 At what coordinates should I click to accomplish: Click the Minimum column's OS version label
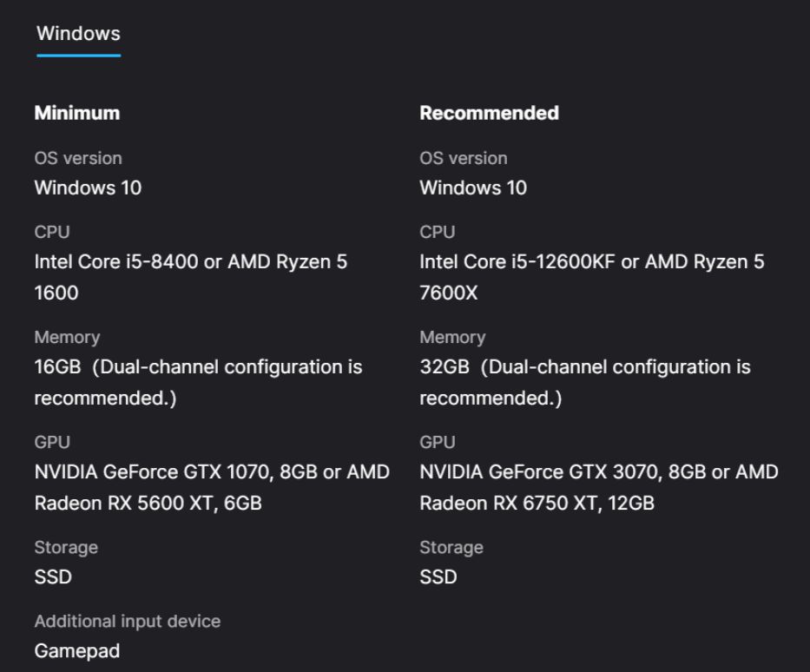click(x=78, y=158)
